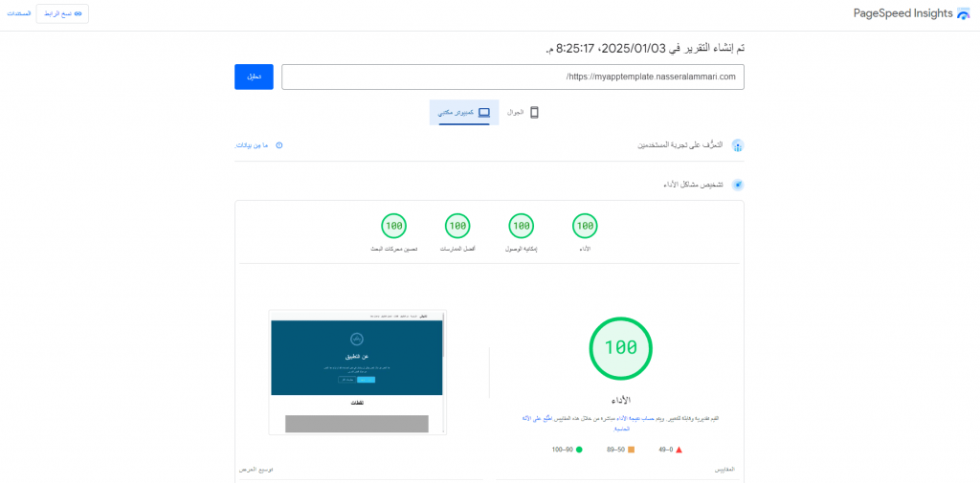Click the laptop icon for desktop

coord(483,113)
